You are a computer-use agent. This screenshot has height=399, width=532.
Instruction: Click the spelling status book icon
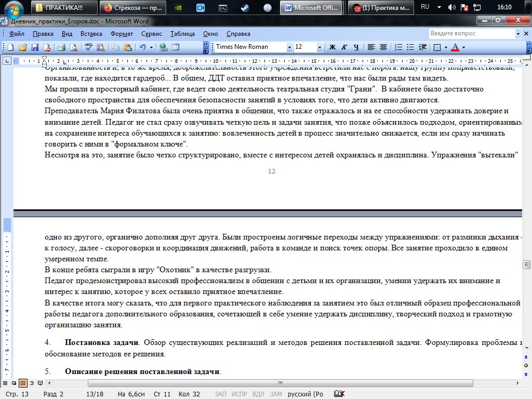point(339,394)
